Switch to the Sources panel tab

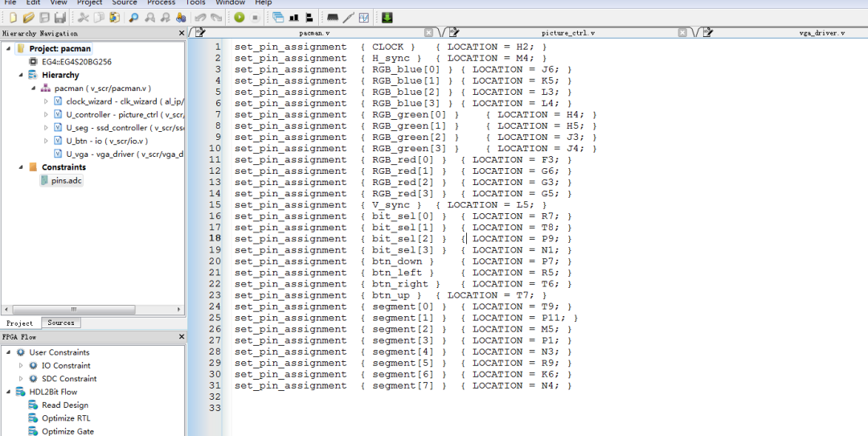(x=61, y=323)
